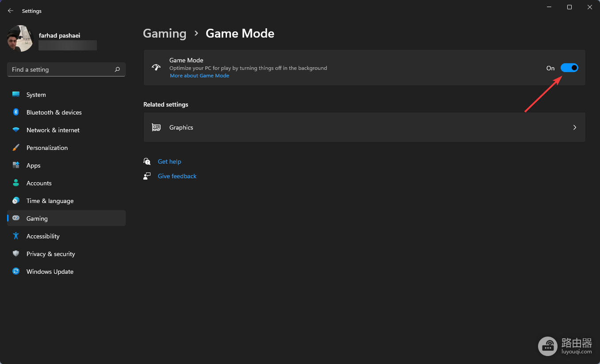Go back with the top-left arrow
Viewport: 600px width, 364px height.
click(11, 11)
